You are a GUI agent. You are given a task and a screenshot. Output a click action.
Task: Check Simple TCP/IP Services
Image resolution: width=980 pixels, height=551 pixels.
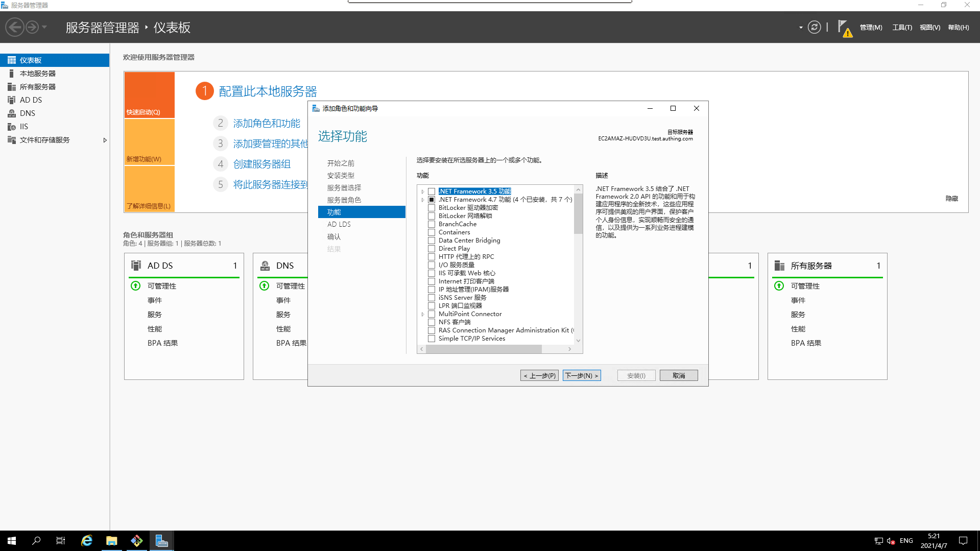[x=432, y=338]
